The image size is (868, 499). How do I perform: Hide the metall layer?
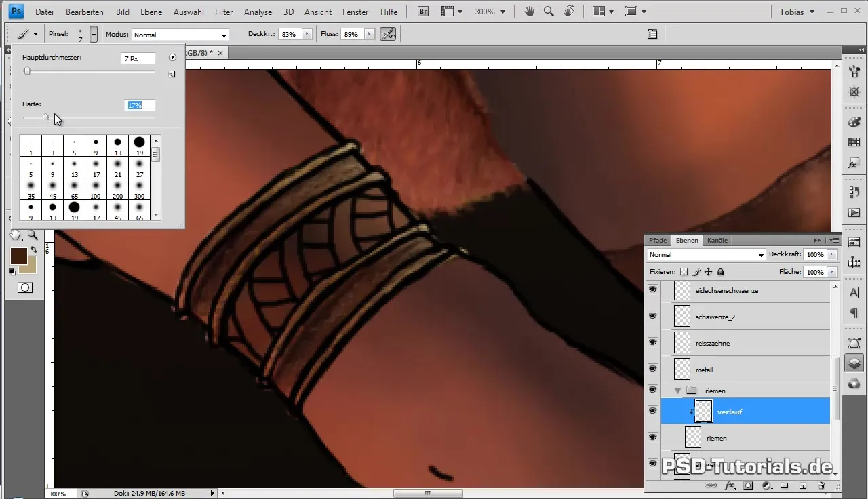click(653, 369)
